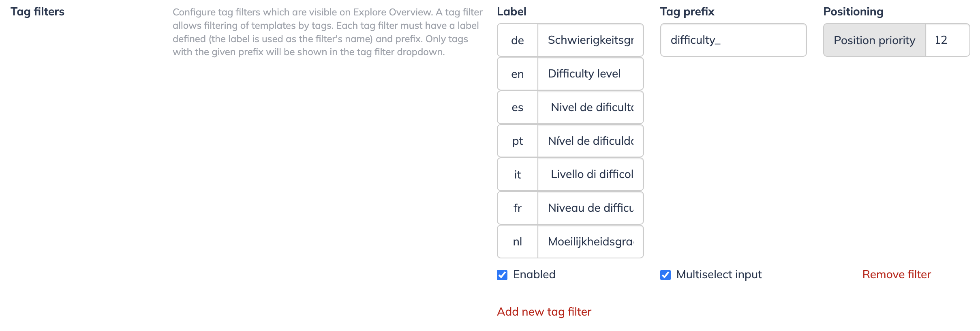Select the Position priority value field

click(948, 40)
